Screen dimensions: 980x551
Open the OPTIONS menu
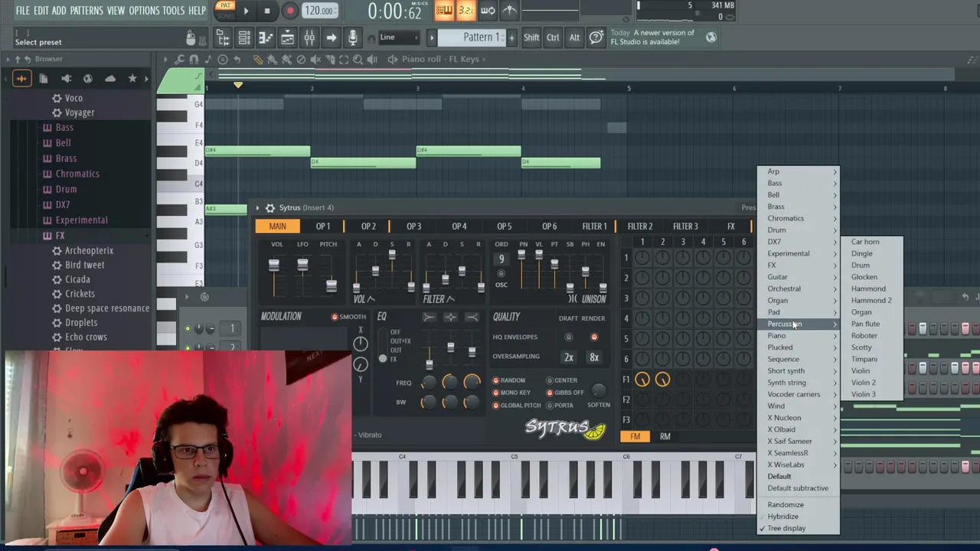(144, 11)
